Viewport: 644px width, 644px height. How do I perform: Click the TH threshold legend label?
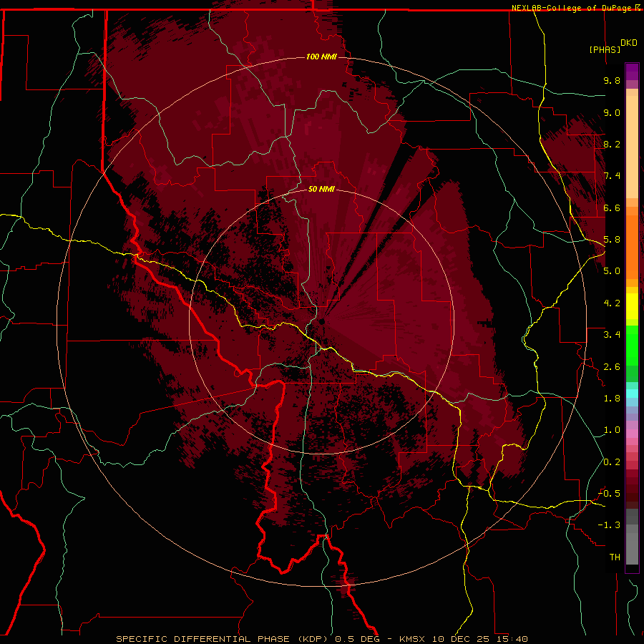click(615, 557)
